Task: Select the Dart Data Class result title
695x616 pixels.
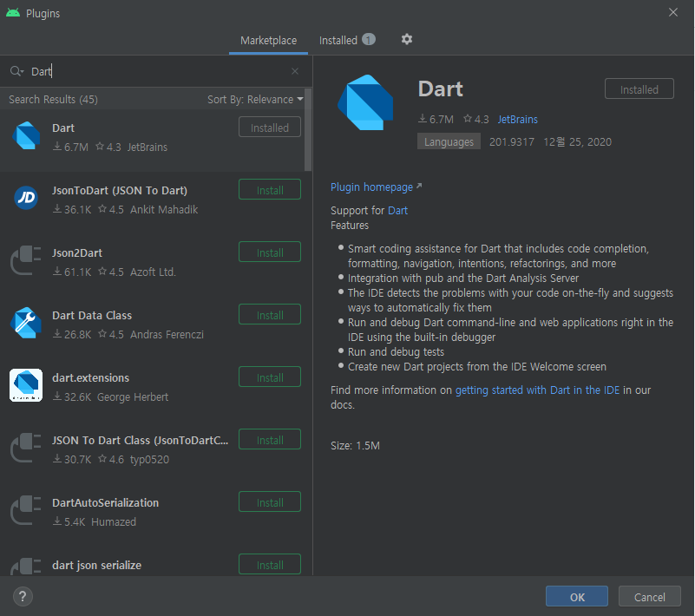Action: point(92,316)
